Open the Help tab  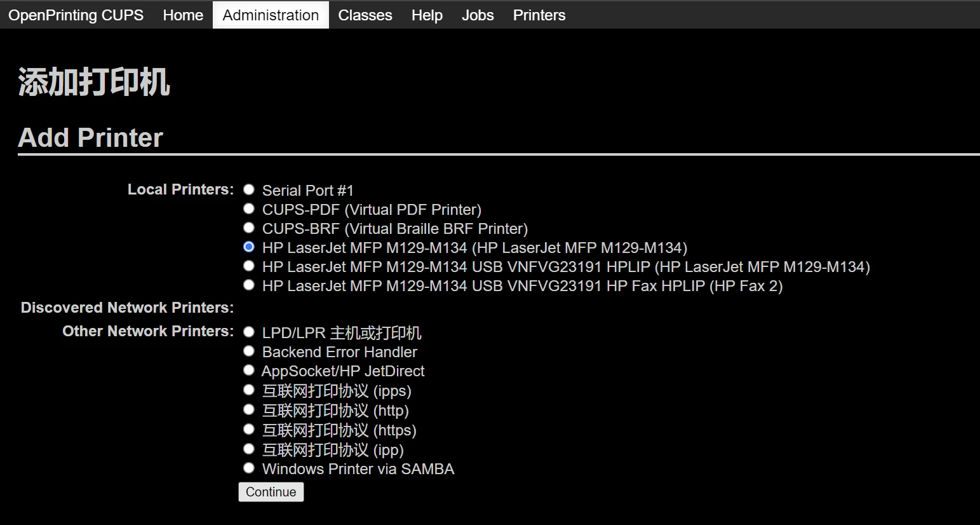tap(427, 15)
